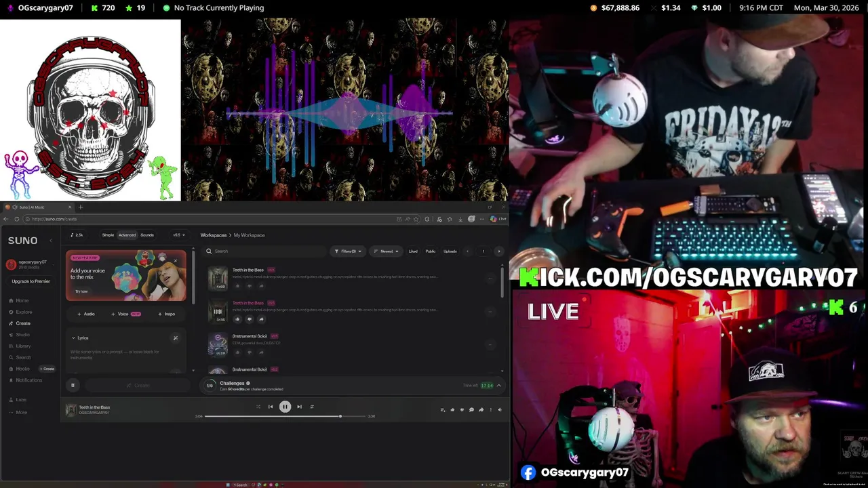This screenshot has width=868, height=488.
Task: Dislike the pink-titled Teeth in the Bass song
Action: pos(250,319)
